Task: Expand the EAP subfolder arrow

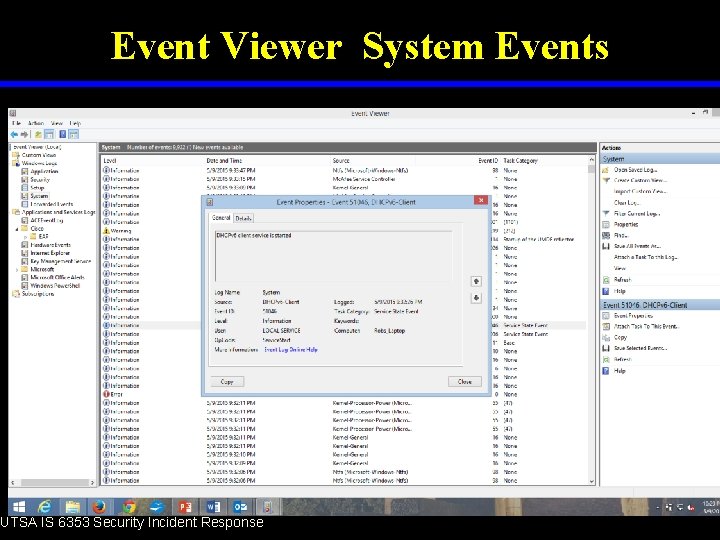Action: click(26, 236)
